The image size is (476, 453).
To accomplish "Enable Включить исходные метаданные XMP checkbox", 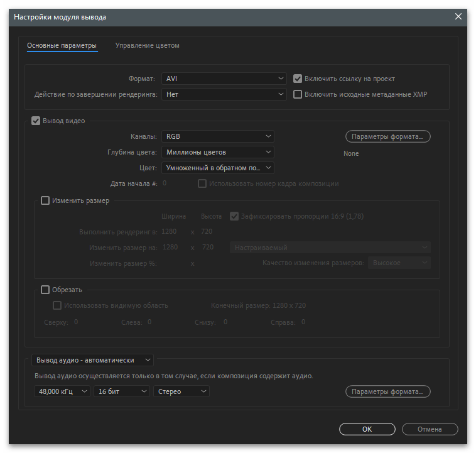I will [298, 94].
